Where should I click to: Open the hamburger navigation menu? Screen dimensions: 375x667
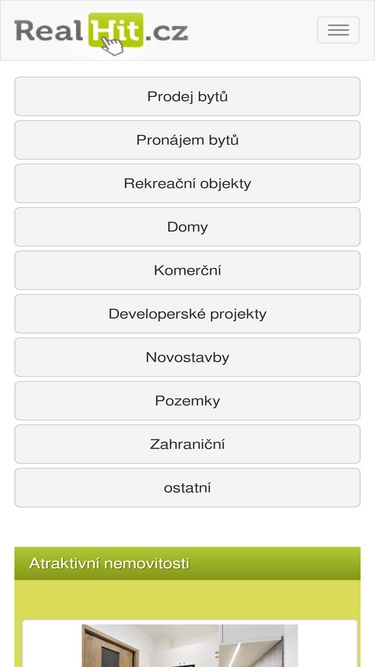point(338,30)
